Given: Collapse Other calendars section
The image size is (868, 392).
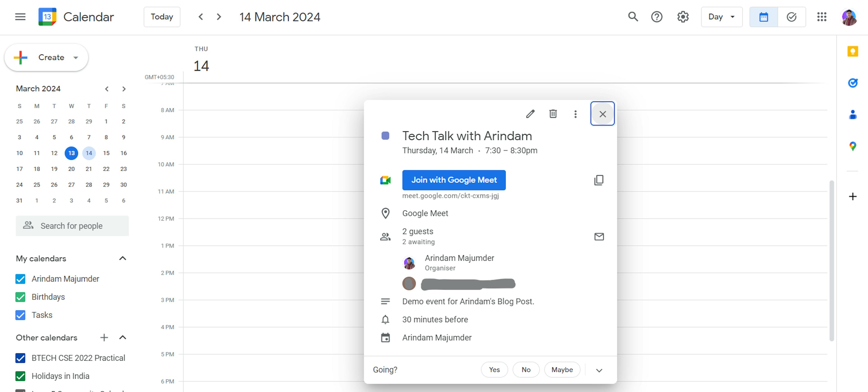Looking at the screenshot, I should (x=123, y=337).
